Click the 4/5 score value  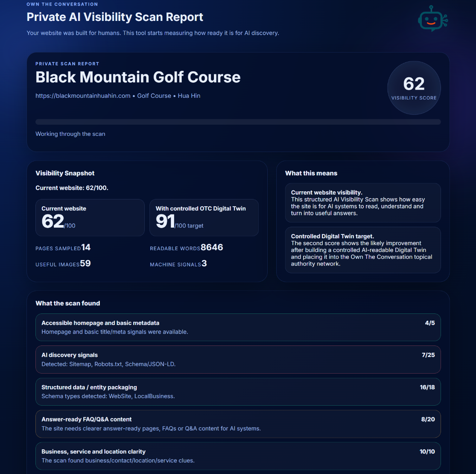tap(430, 323)
